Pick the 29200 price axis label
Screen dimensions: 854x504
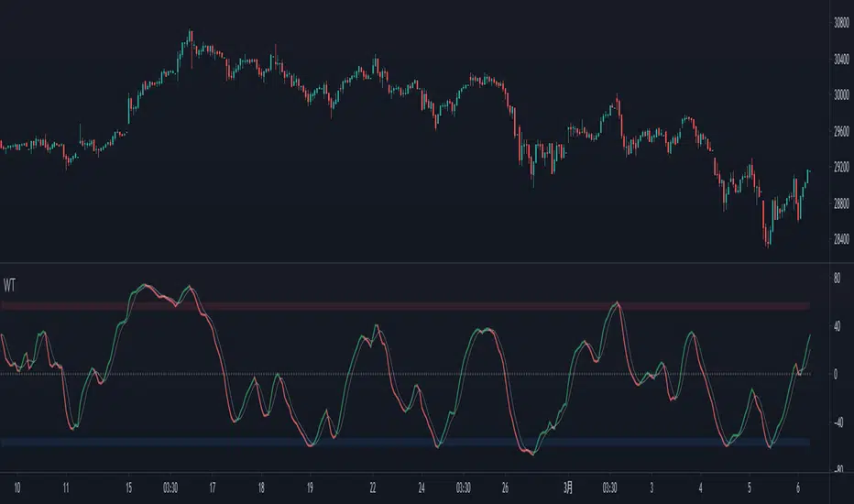click(x=841, y=168)
